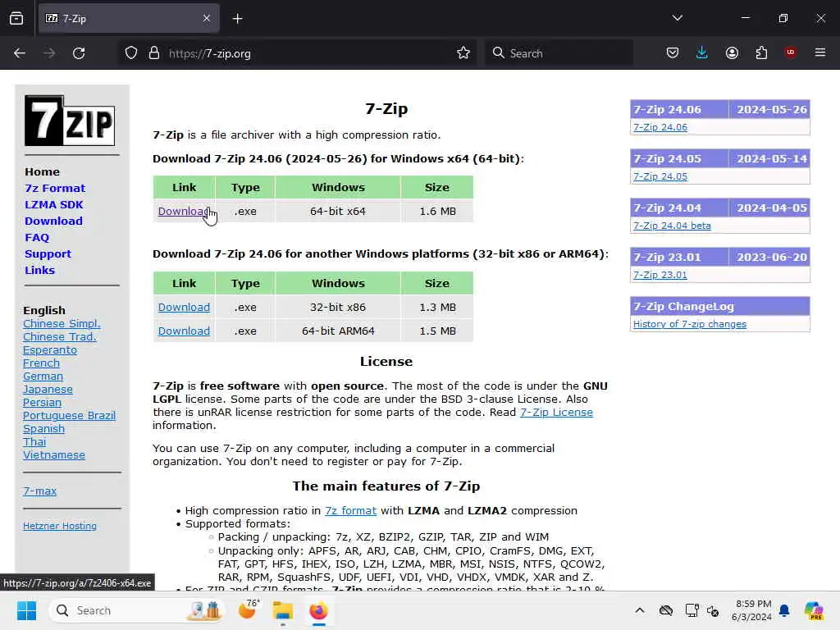Viewport: 840px width, 630px height.
Task: Open a new tab with the plus button
Action: pos(237,19)
